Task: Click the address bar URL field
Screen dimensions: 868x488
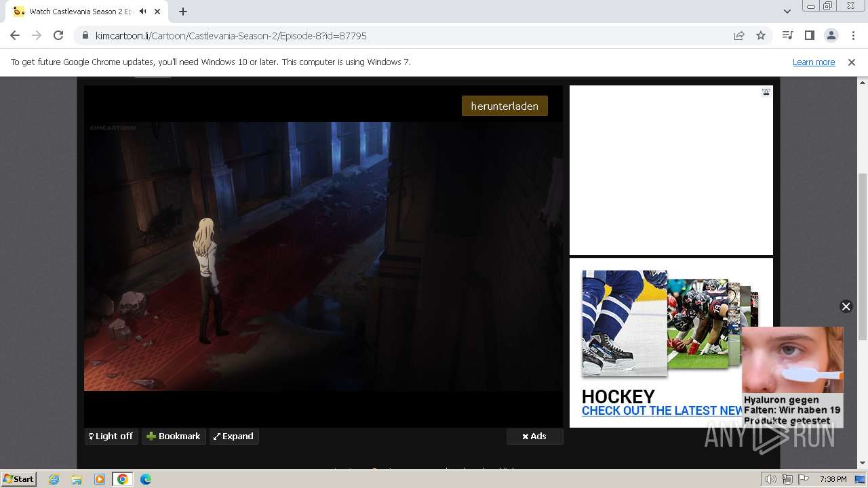Action: point(407,36)
